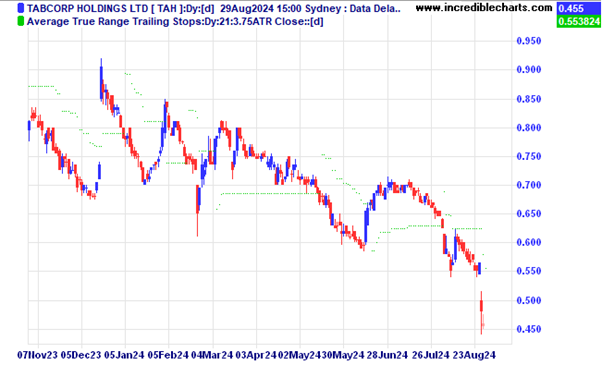This screenshot has height=365, width=602.
Task: Click the 02May24 date label
Action: pyautogui.click(x=299, y=355)
